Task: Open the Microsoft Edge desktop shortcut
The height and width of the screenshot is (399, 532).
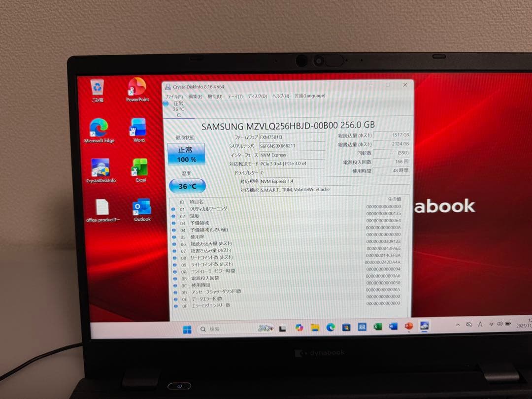Action: (x=100, y=131)
